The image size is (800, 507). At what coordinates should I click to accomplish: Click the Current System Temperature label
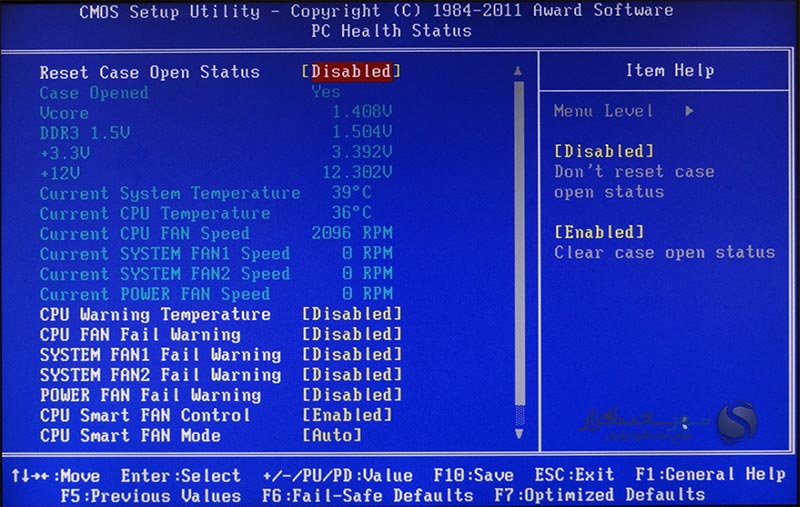click(170, 193)
